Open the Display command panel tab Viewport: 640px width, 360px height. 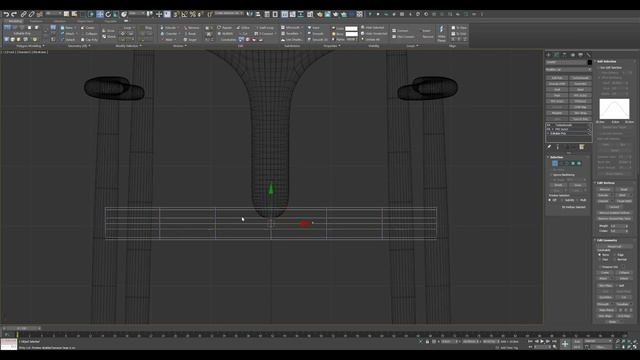[x=581, y=55]
